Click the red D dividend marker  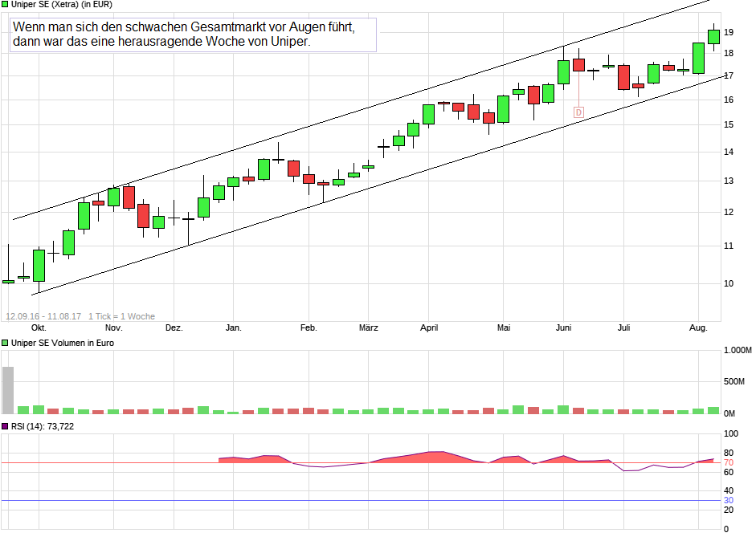point(578,112)
